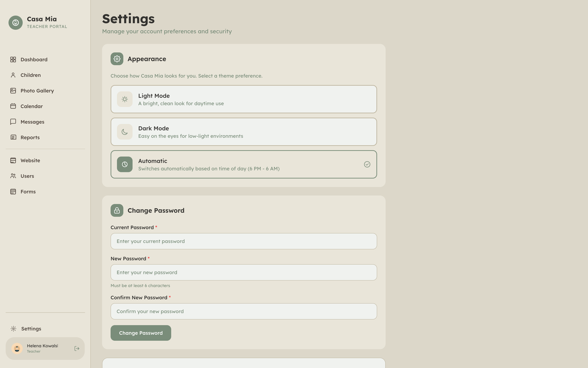Image resolution: width=588 pixels, height=368 pixels.
Task: Open the Website section
Action: pos(30,160)
